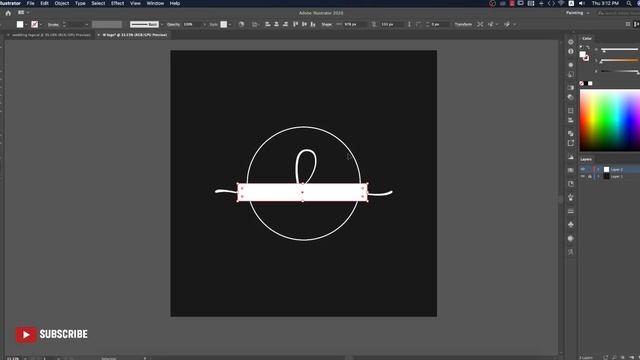Click the second (orange) color slider

click(x=619, y=60)
